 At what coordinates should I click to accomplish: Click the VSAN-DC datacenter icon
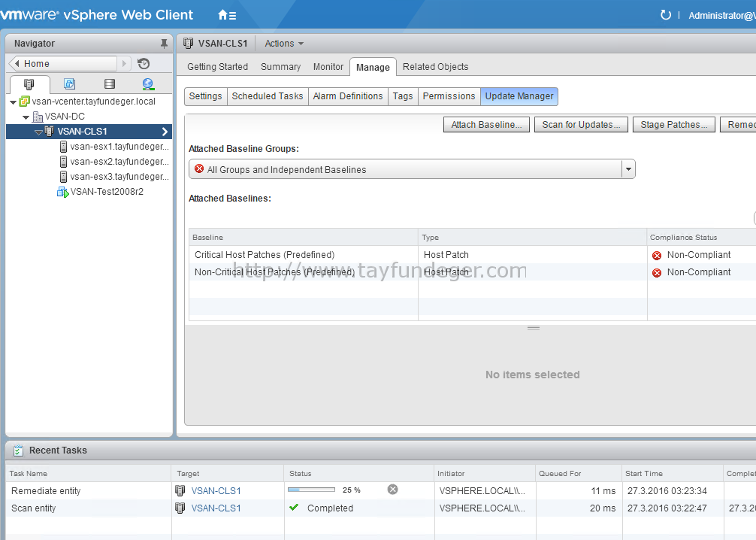(37, 117)
